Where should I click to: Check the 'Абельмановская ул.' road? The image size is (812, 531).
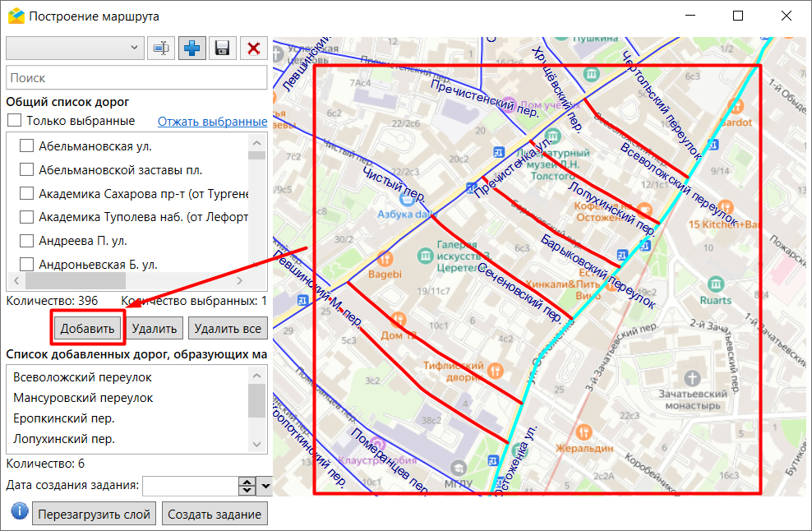pyautogui.click(x=26, y=146)
